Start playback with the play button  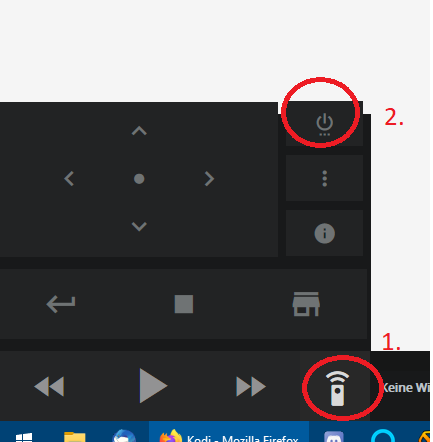[153, 386]
